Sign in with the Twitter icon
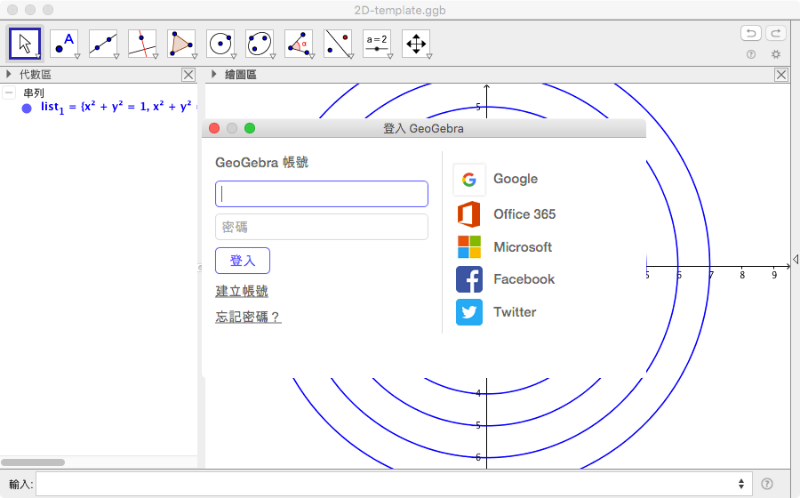The image size is (800, 498). click(x=469, y=312)
